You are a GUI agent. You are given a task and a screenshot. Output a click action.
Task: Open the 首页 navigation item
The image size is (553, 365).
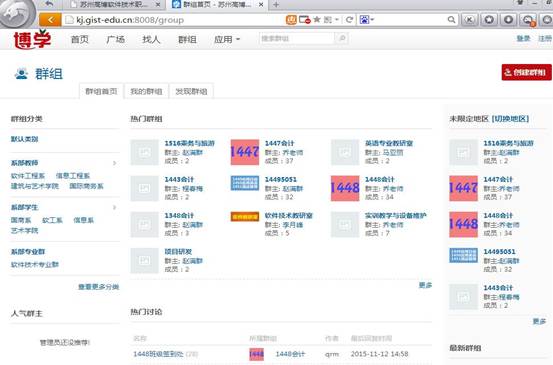click(x=80, y=39)
